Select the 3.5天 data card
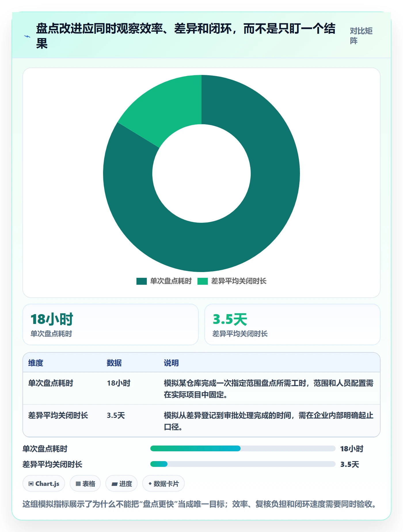Viewport: 403px width, 532px height. click(x=292, y=325)
